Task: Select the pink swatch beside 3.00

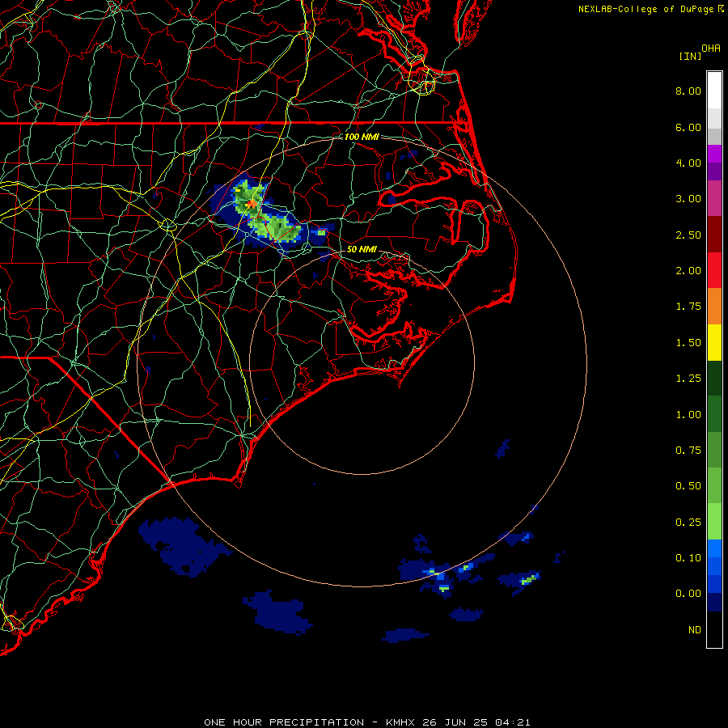Action: point(714,198)
